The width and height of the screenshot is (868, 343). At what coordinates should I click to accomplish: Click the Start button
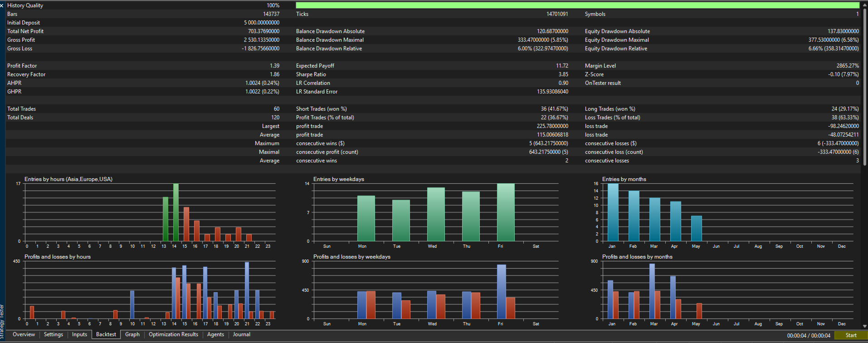click(x=851, y=335)
